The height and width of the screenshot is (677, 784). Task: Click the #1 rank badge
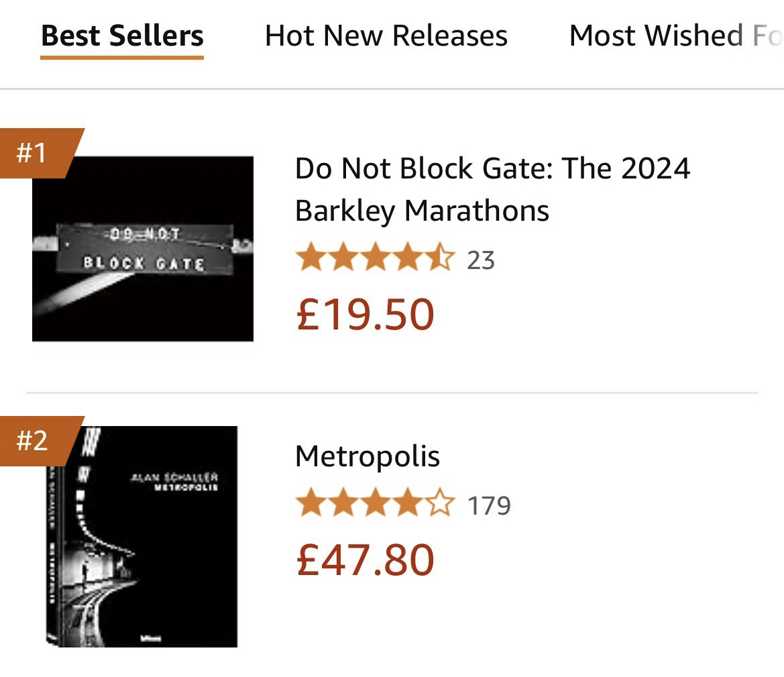34,153
